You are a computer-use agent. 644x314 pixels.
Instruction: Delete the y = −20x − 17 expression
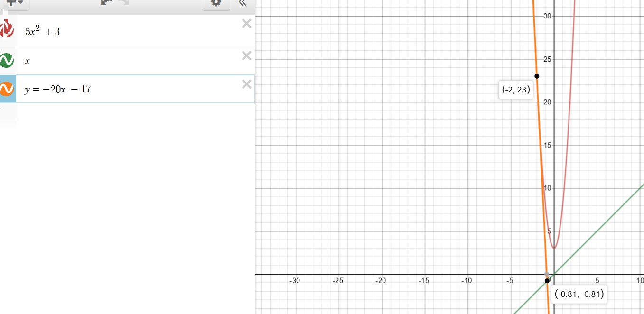pyautogui.click(x=246, y=84)
